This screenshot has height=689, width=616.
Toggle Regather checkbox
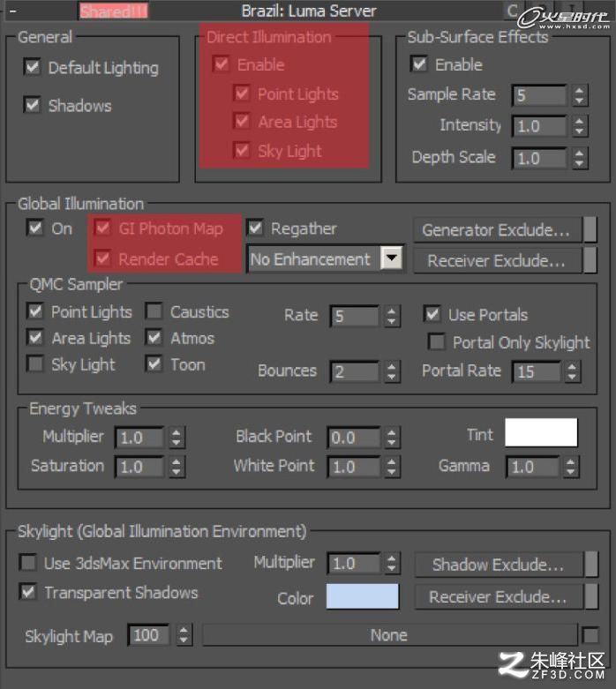pyautogui.click(x=255, y=228)
